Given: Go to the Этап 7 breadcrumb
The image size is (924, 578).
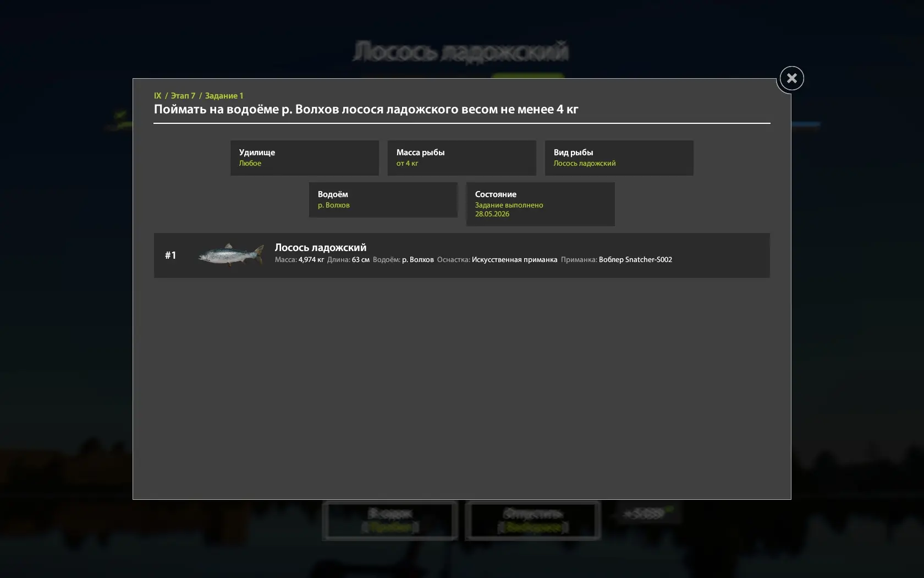Looking at the screenshot, I should point(183,96).
